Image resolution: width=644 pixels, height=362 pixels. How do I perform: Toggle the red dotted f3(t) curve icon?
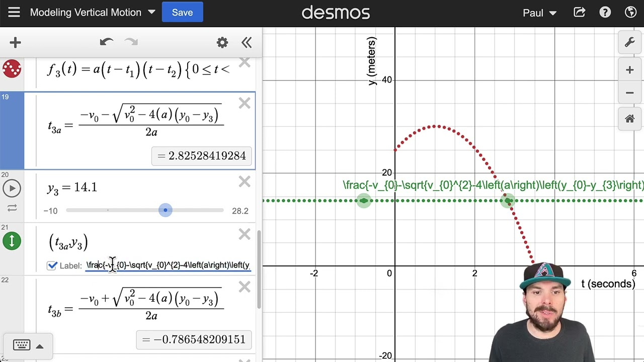point(12,68)
